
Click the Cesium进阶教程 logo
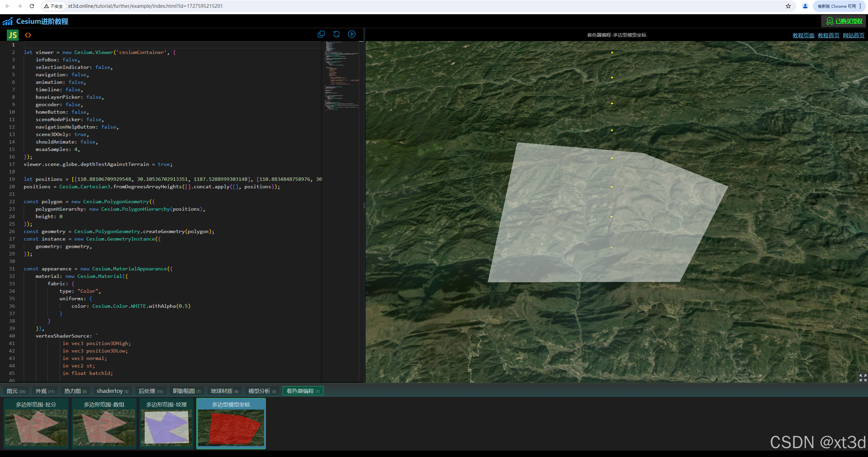[36, 21]
